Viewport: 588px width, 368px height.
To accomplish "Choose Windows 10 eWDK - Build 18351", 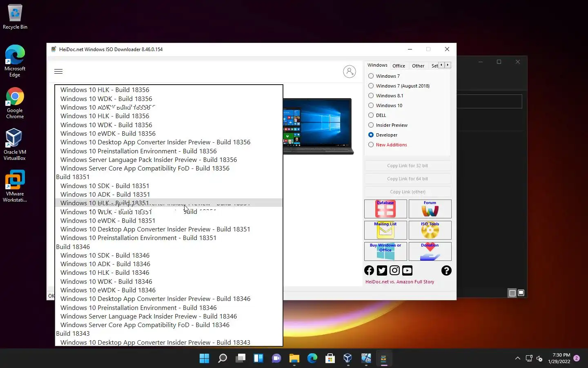I will click(169, 221).
